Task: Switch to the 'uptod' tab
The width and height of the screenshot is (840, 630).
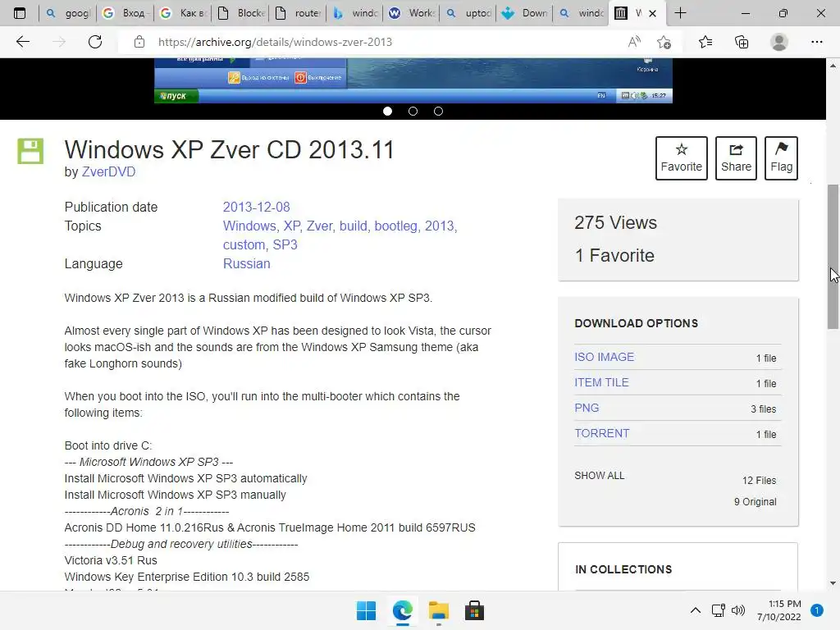Action: point(469,13)
